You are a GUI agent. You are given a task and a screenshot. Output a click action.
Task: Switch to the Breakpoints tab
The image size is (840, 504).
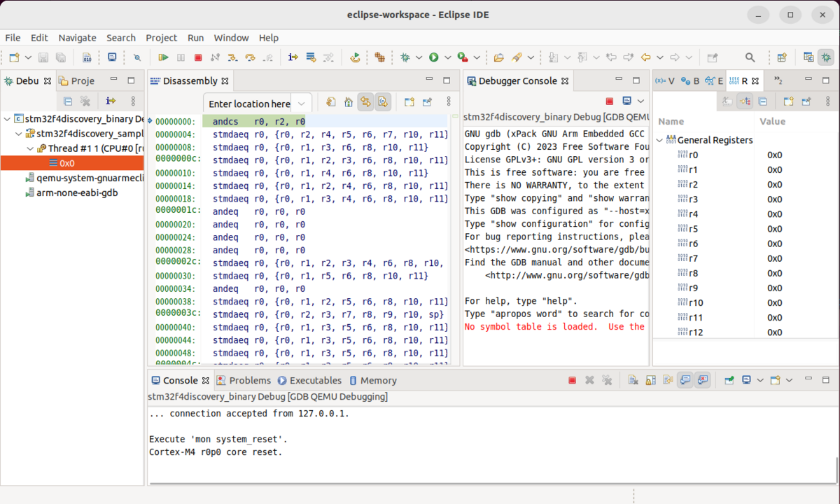(x=690, y=80)
